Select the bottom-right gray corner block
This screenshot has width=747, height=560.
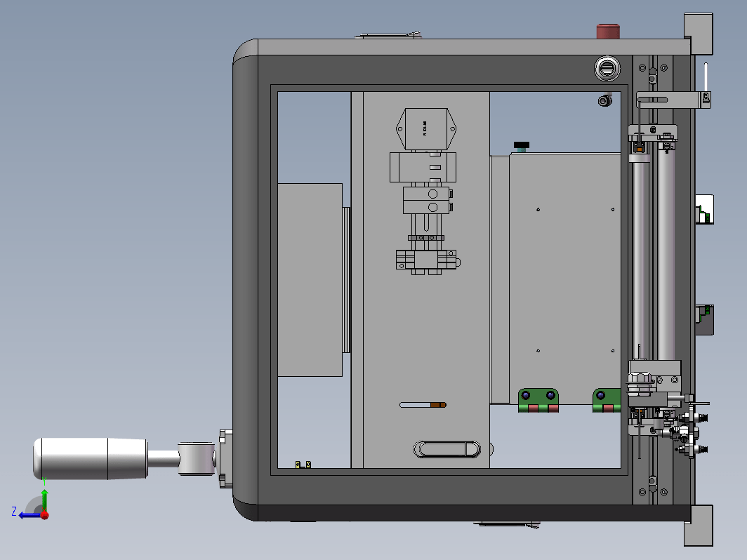(x=699, y=526)
